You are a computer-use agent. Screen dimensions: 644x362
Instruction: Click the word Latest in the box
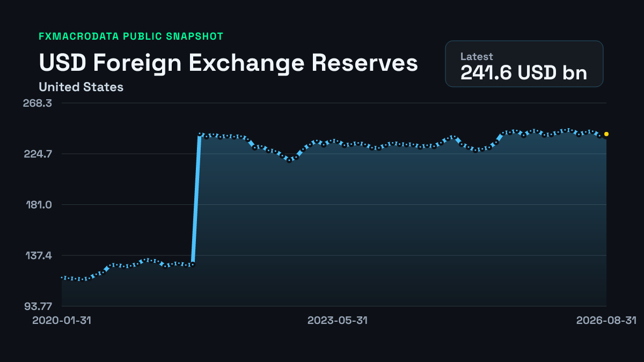click(x=477, y=56)
